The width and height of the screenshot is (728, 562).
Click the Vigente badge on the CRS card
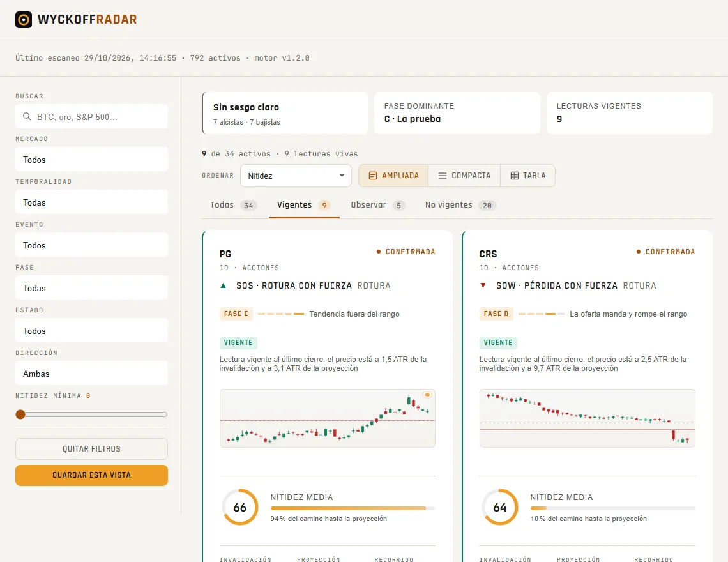(x=498, y=343)
